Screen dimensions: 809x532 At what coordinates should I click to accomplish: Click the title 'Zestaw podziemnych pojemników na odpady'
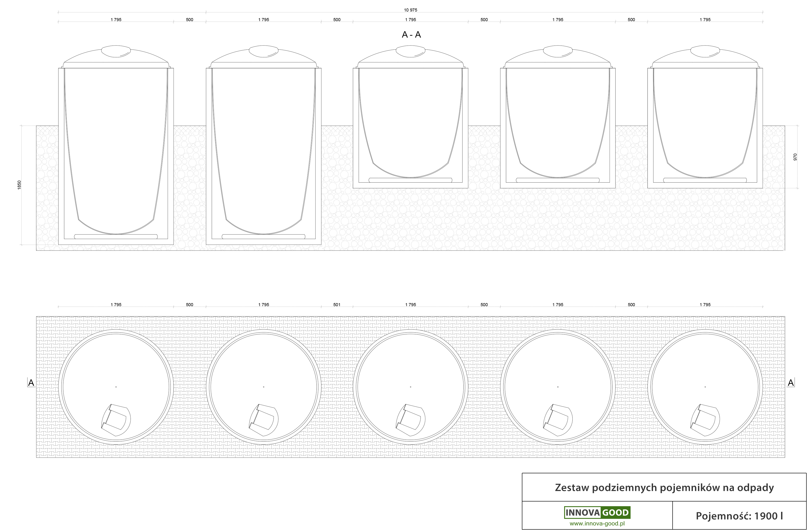664,487
